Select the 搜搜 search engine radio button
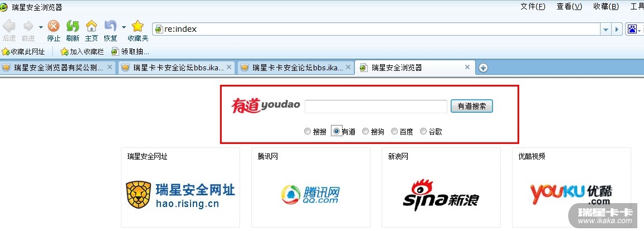Viewport: 644px width, 231px height. tap(308, 132)
